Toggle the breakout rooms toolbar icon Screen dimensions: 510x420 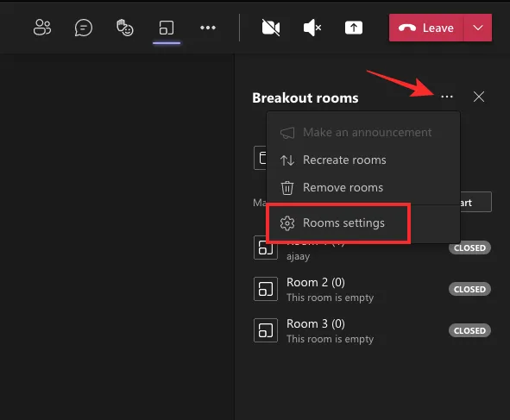167,28
